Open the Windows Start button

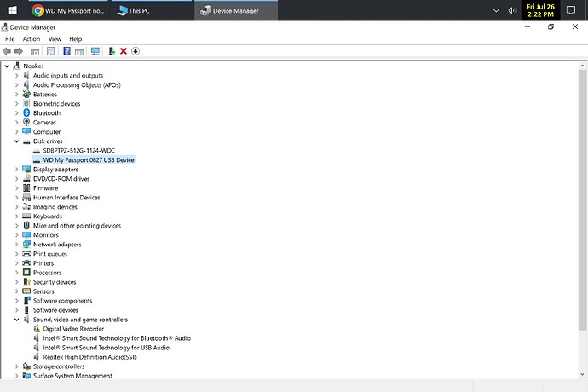(12, 10)
